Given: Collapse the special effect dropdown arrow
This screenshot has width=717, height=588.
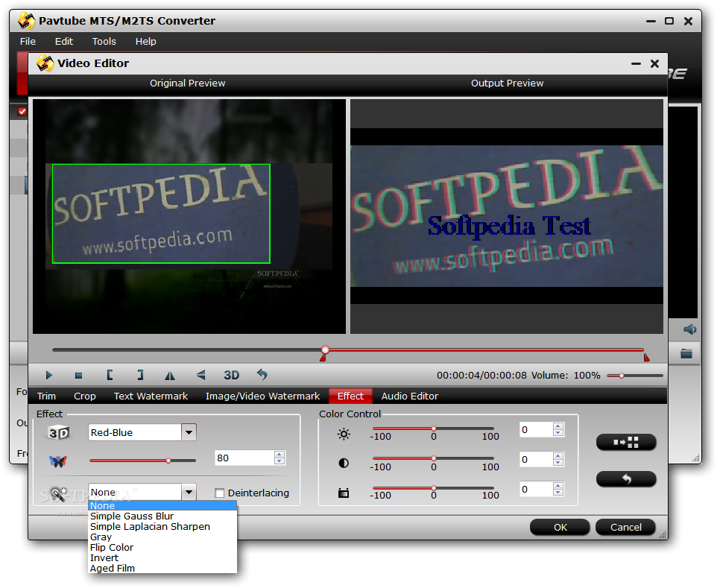Looking at the screenshot, I should (189, 492).
